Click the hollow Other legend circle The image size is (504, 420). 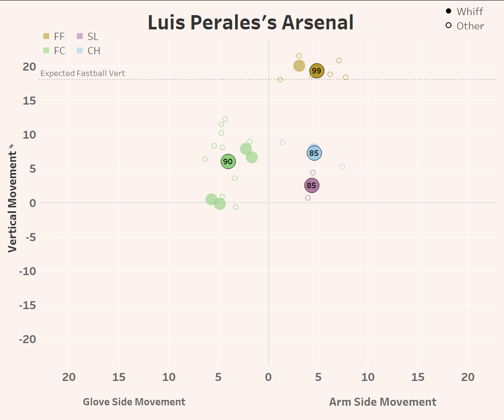(x=449, y=26)
